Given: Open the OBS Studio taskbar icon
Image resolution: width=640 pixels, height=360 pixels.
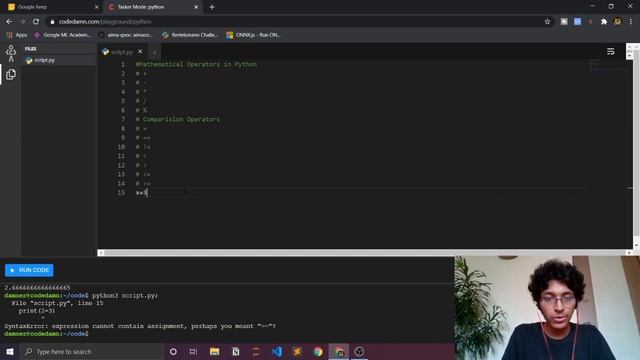Looking at the screenshot, I should 359,351.
